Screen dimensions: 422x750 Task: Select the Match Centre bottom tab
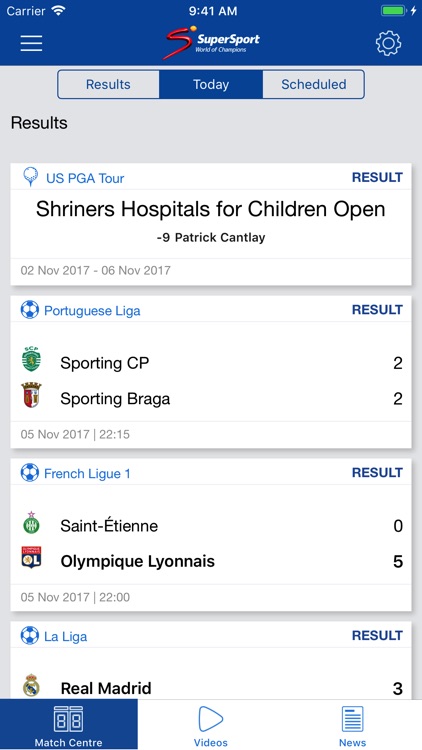point(68,725)
